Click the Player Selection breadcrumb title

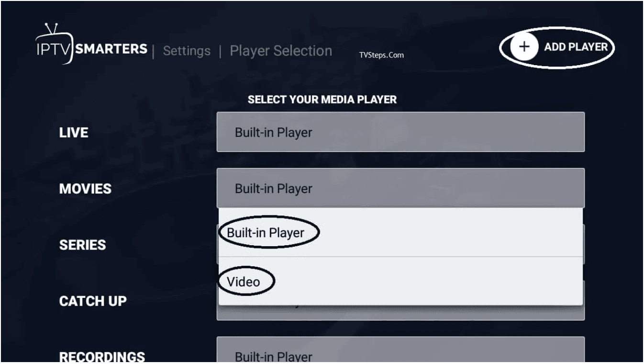[281, 51]
